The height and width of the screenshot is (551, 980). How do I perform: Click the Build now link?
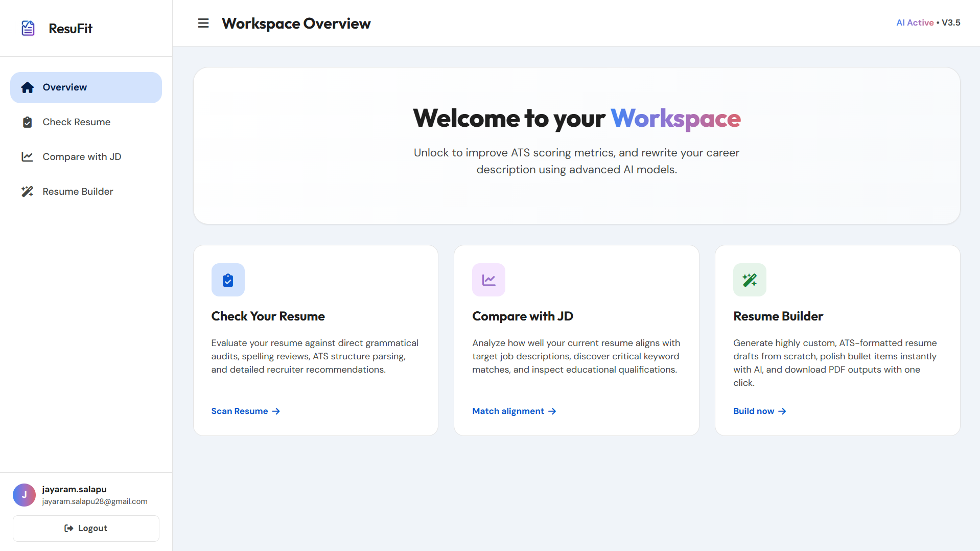click(760, 411)
